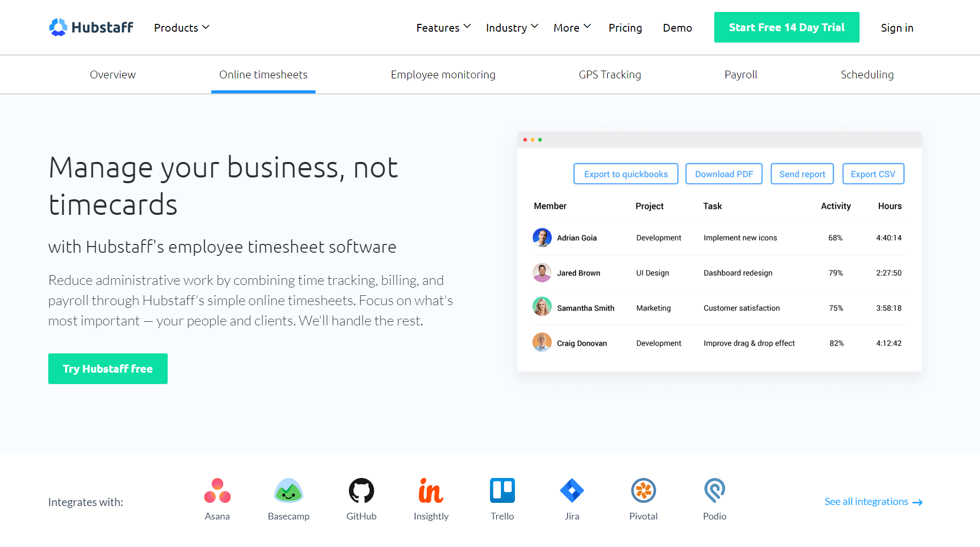Click the Send report button
This screenshot has width=980, height=547.
(x=802, y=174)
